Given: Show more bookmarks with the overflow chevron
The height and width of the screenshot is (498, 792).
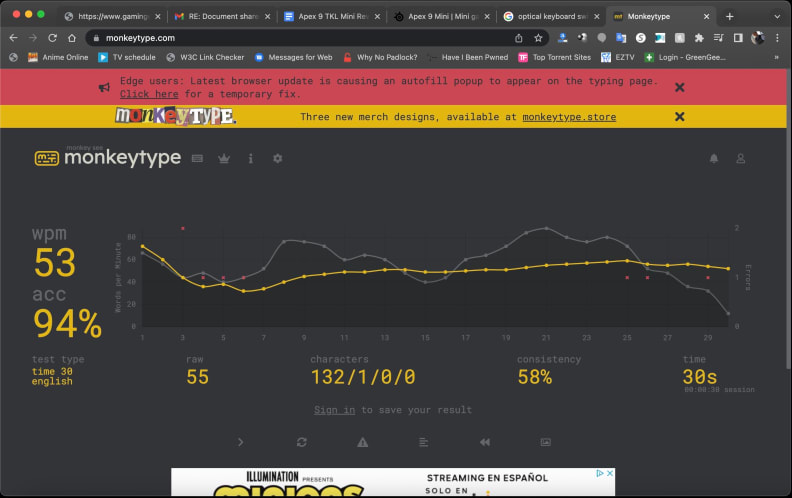Looking at the screenshot, I should pos(776,58).
